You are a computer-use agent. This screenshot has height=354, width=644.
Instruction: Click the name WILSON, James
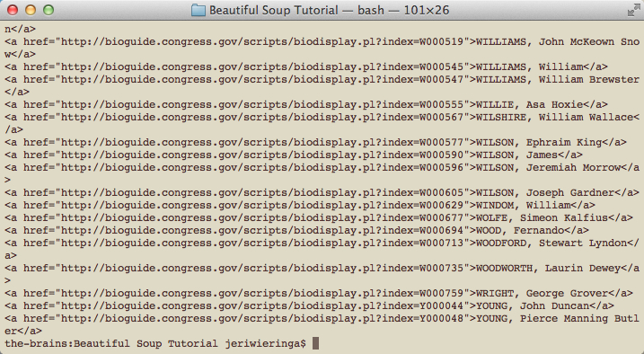pos(516,155)
